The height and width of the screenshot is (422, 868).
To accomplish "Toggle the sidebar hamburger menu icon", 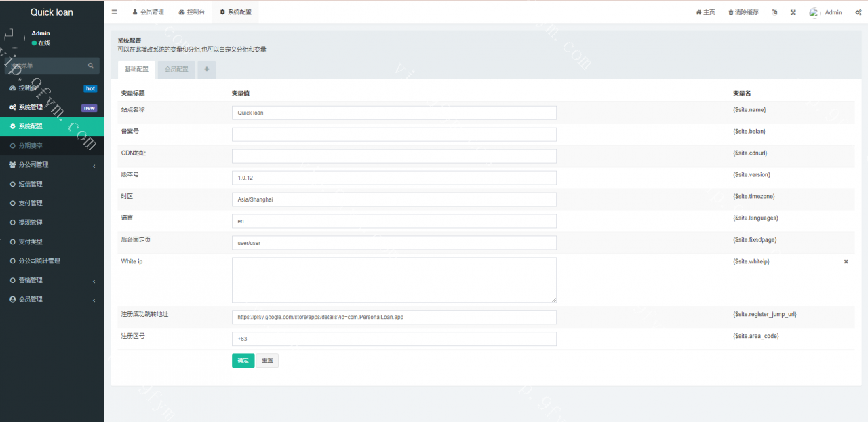I will (x=114, y=12).
